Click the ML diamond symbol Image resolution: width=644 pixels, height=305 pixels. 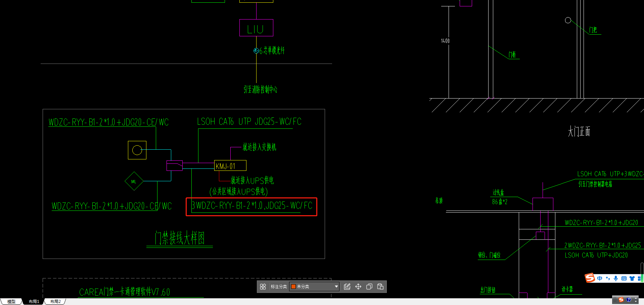coord(134,181)
